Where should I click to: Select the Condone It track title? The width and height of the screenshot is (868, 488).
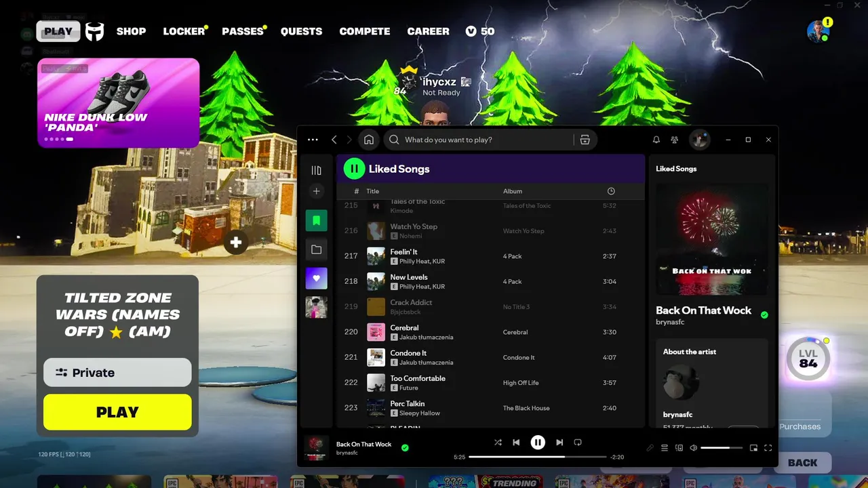point(408,353)
